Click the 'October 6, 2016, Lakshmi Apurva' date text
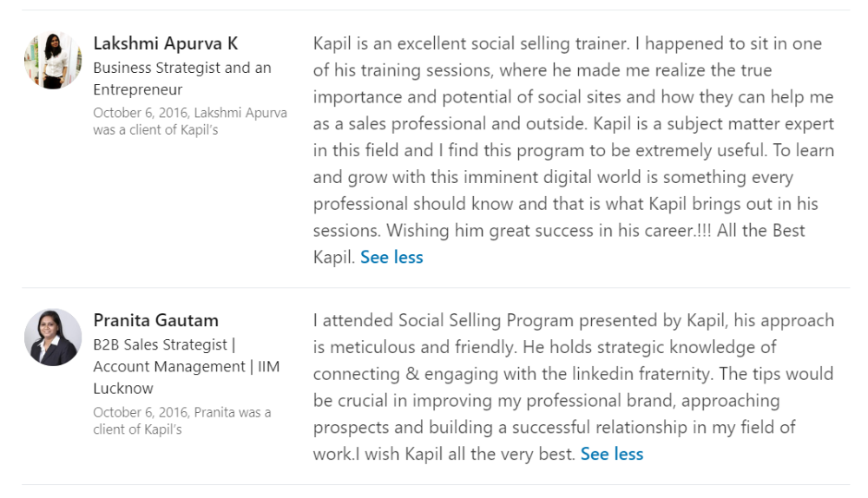Screen dimensions: 868x498 point(190,113)
